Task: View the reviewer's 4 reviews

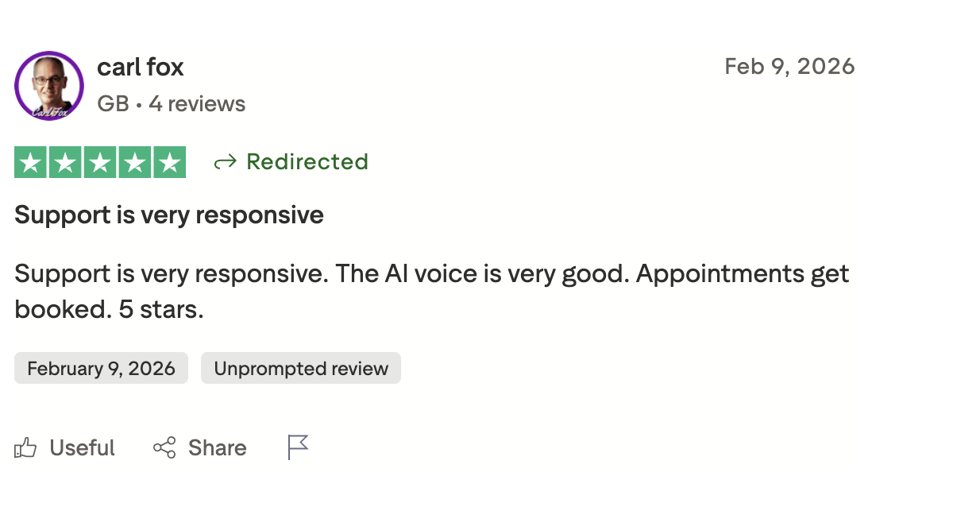Action: click(x=197, y=104)
